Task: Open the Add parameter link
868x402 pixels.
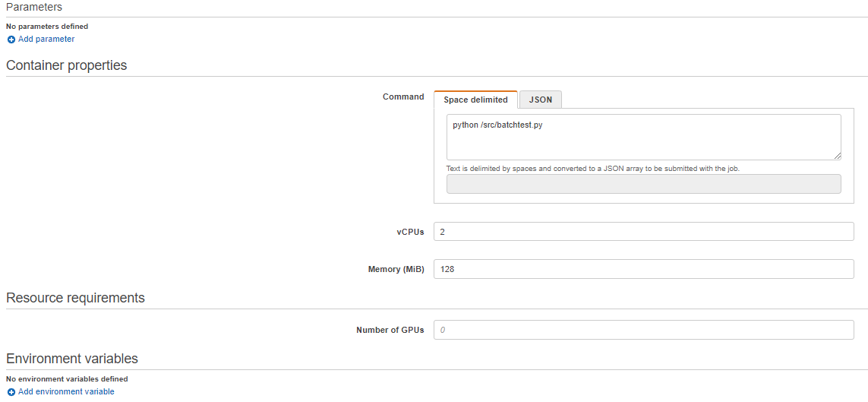Action: (46, 40)
